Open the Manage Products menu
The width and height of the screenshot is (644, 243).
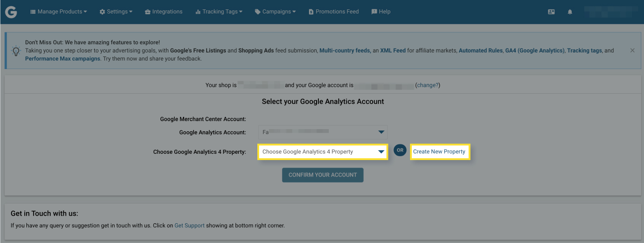59,12
